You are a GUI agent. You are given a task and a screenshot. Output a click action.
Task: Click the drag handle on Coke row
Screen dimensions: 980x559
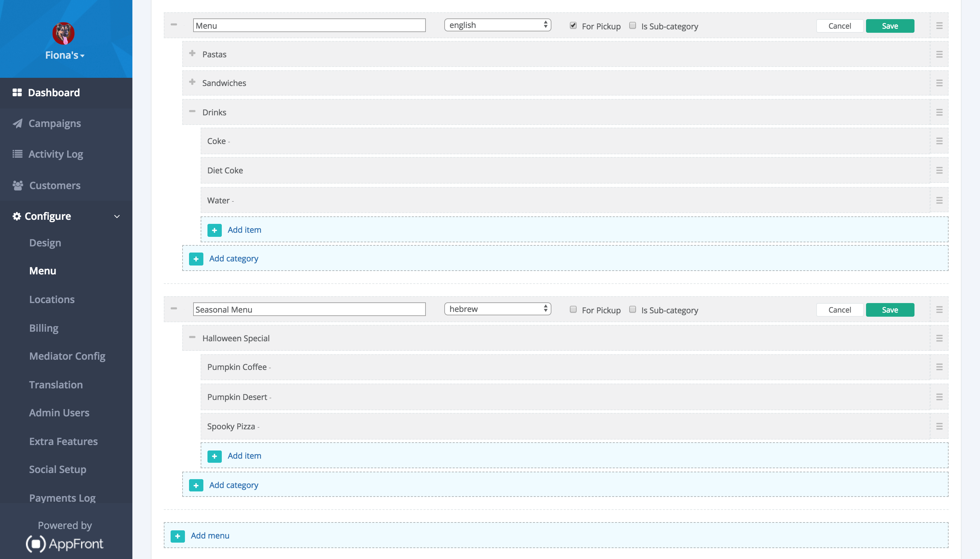pyautogui.click(x=939, y=141)
